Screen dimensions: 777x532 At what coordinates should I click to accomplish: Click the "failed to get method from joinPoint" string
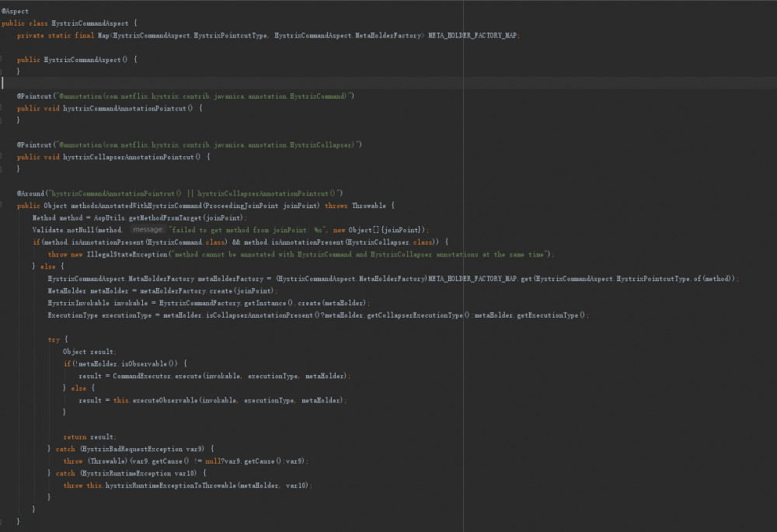click(249, 231)
